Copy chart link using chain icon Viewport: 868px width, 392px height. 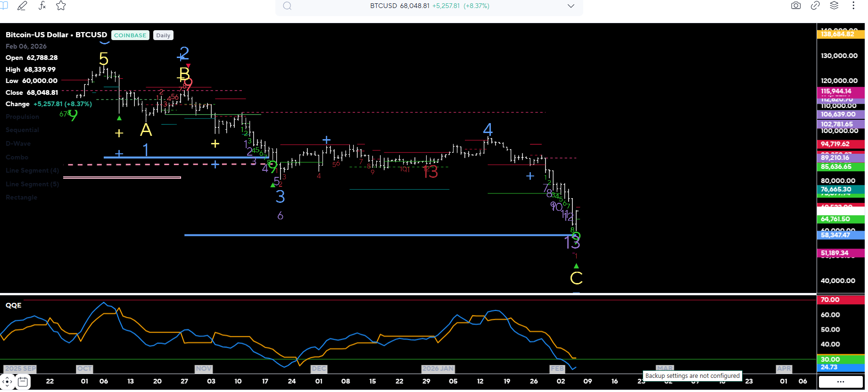[815, 6]
